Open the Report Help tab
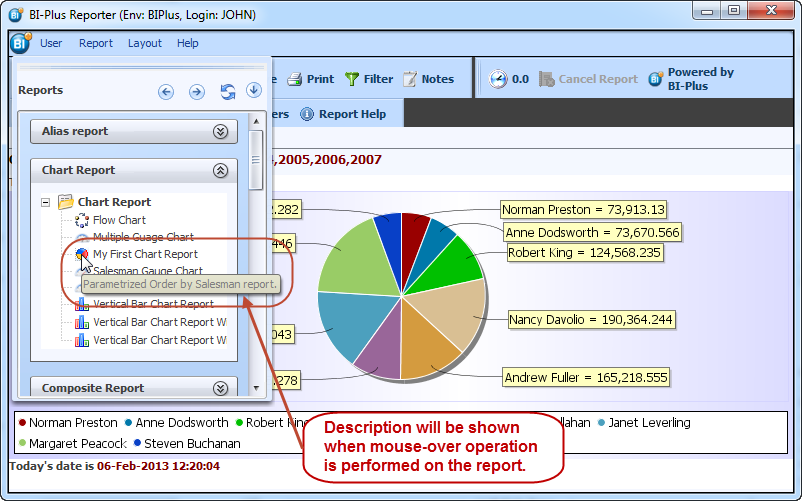 click(343, 114)
